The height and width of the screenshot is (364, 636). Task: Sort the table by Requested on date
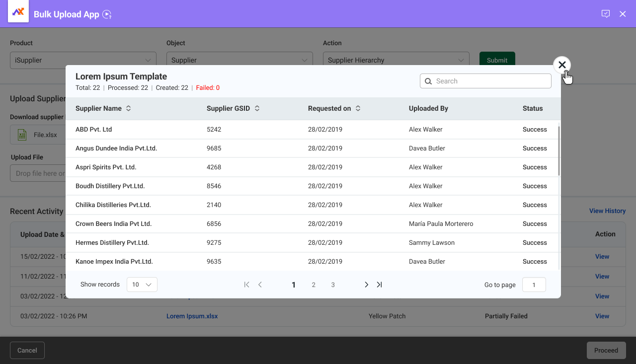(358, 108)
